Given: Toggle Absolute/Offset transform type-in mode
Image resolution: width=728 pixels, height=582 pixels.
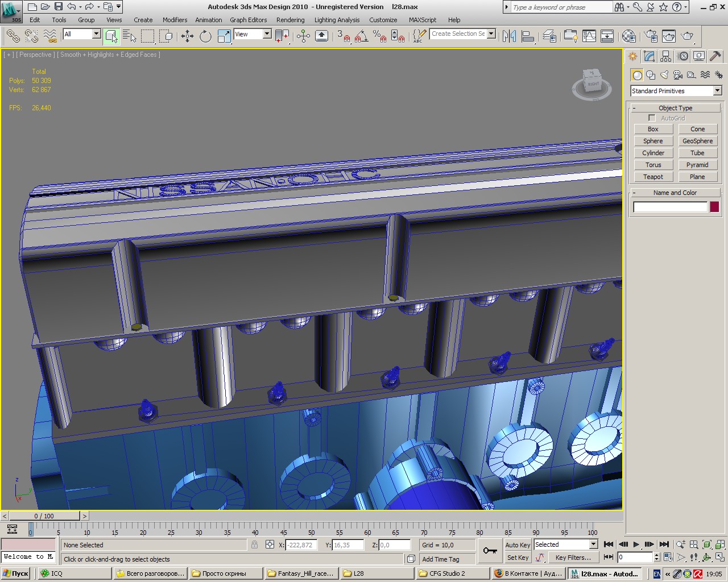Looking at the screenshot, I should [270, 544].
